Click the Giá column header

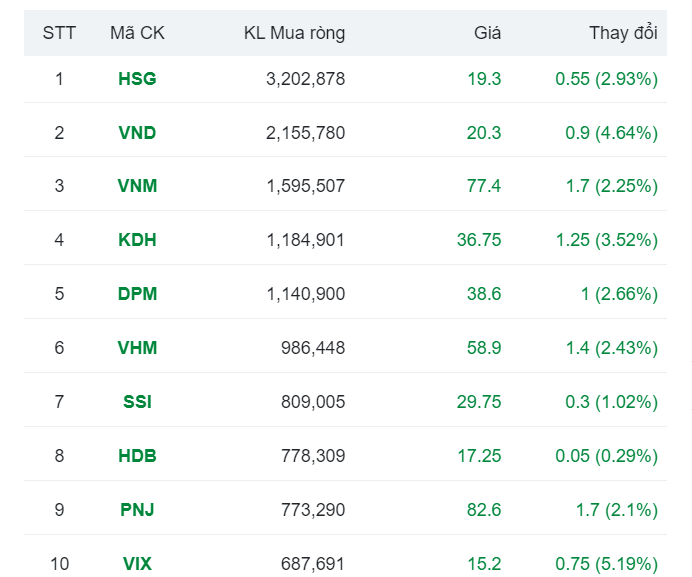487,33
